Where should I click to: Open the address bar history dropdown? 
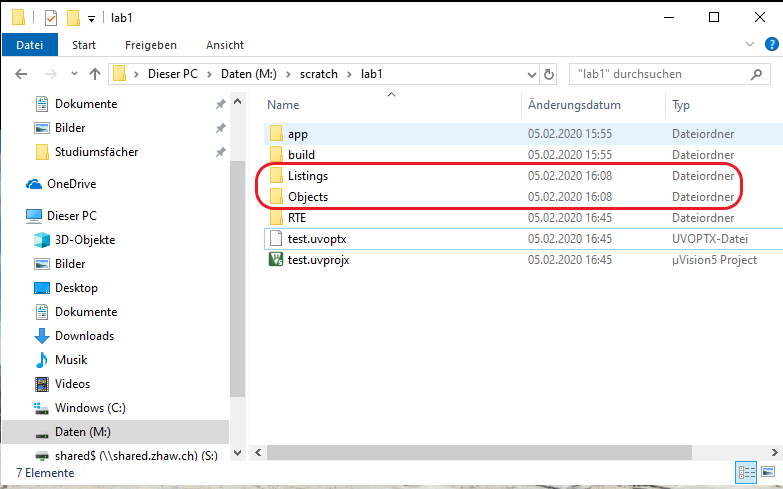pos(529,74)
